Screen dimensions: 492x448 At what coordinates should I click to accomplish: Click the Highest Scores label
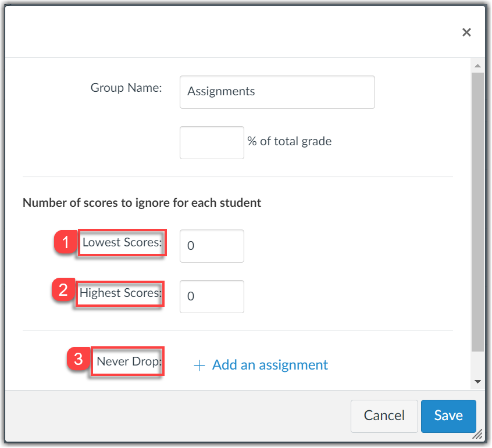[x=120, y=293]
